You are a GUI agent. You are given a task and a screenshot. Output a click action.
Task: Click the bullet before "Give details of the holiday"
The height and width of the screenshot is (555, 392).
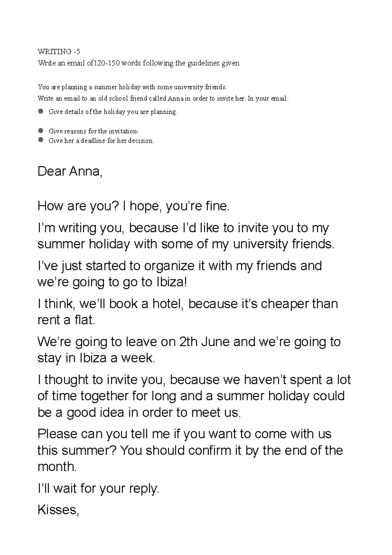click(41, 111)
